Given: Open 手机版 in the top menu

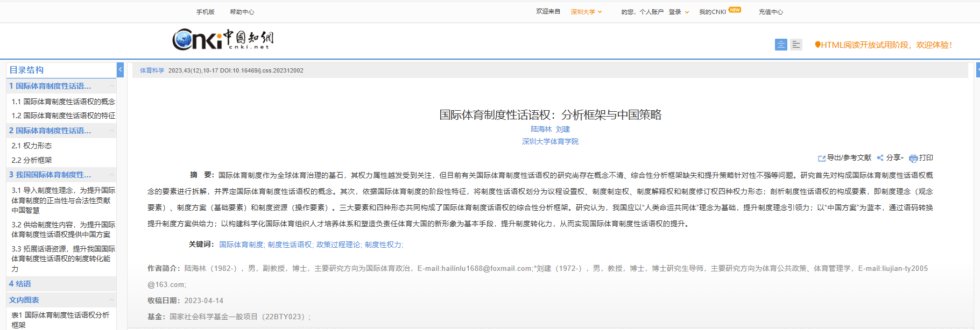Looking at the screenshot, I should (205, 12).
